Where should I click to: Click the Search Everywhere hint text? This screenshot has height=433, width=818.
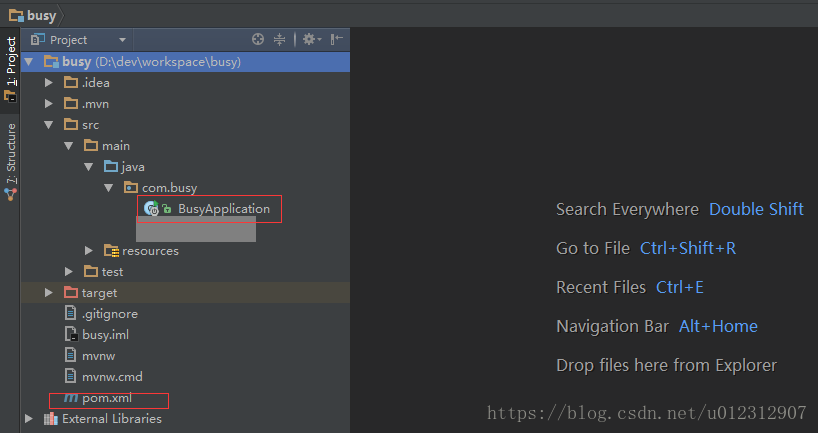tap(627, 209)
